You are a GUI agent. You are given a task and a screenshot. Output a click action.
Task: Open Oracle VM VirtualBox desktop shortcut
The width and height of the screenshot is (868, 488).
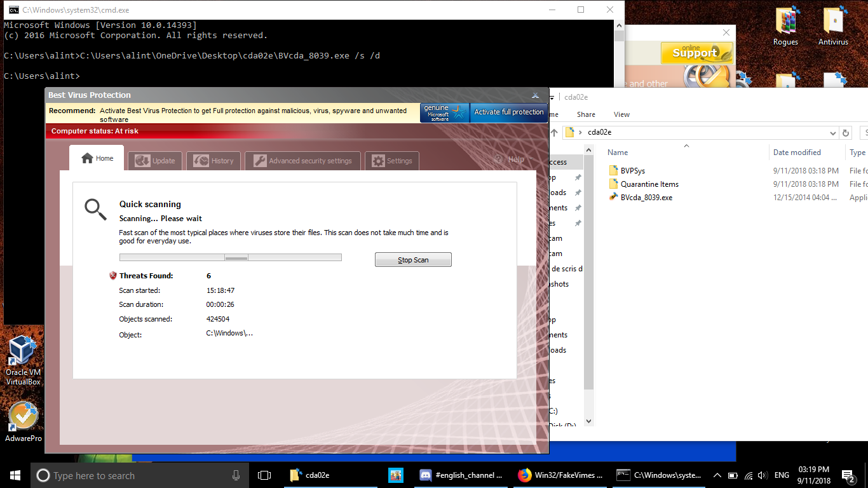23,360
